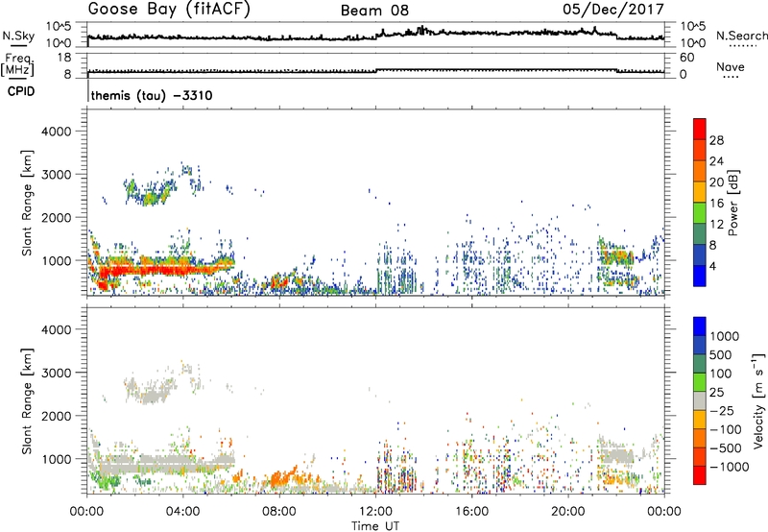Pick the bright blue top segment of Velocity color bar
Screen dimensions: 768x532
point(700,326)
